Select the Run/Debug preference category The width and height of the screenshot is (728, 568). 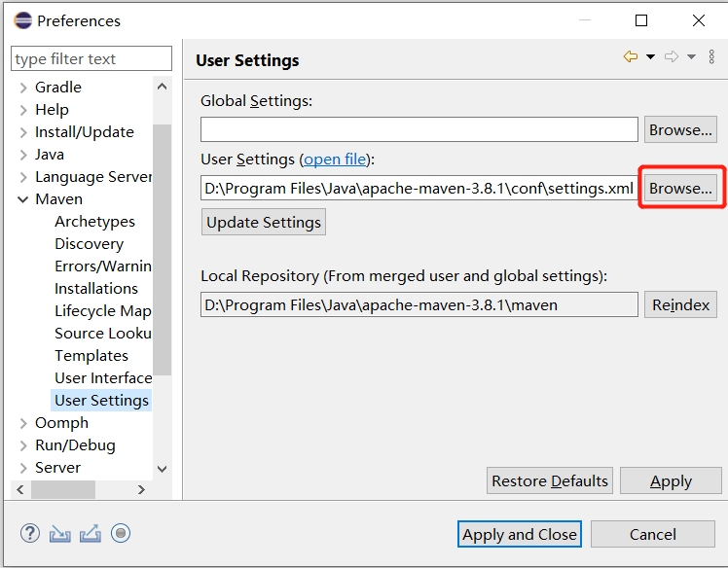[x=75, y=445]
